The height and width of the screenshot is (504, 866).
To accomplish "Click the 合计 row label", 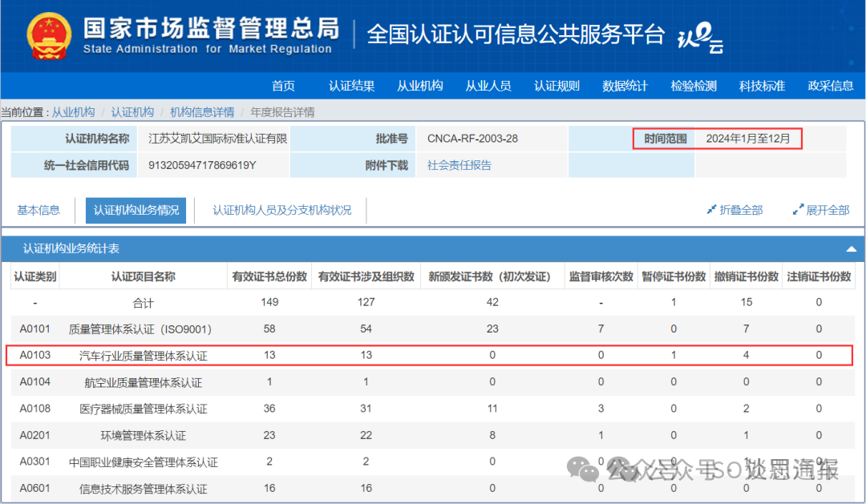I will click(143, 303).
